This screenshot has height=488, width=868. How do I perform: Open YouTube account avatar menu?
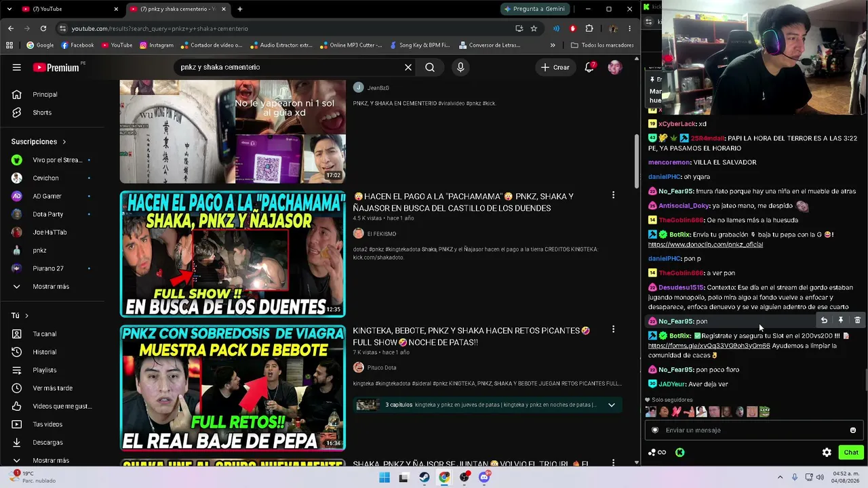615,67
